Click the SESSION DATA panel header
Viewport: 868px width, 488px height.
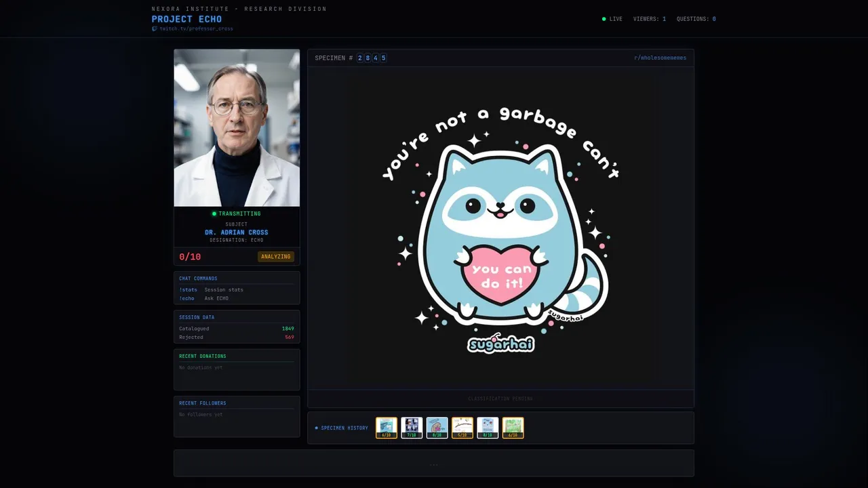click(197, 317)
